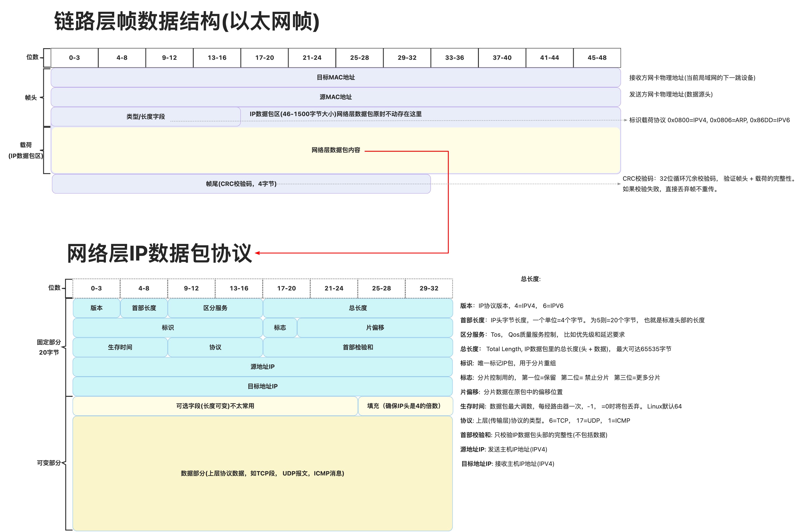Viewport: 802px width, 532px height.
Task: Click the description 首部校验和: 只校验IP数据包头部
Action: (534, 435)
